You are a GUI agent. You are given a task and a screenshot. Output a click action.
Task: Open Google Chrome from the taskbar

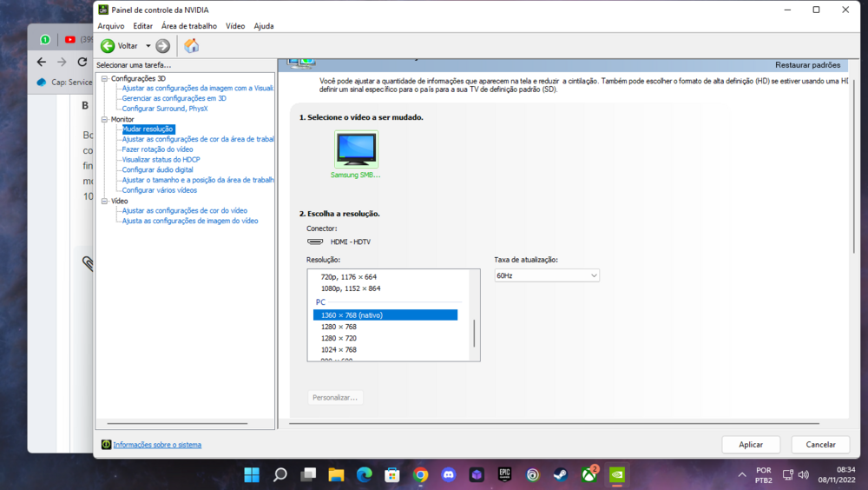pos(421,475)
